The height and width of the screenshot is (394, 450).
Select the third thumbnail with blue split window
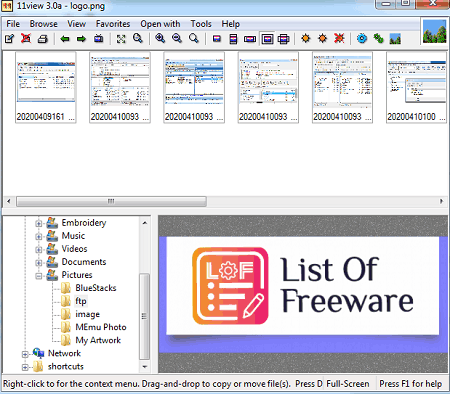point(194,87)
